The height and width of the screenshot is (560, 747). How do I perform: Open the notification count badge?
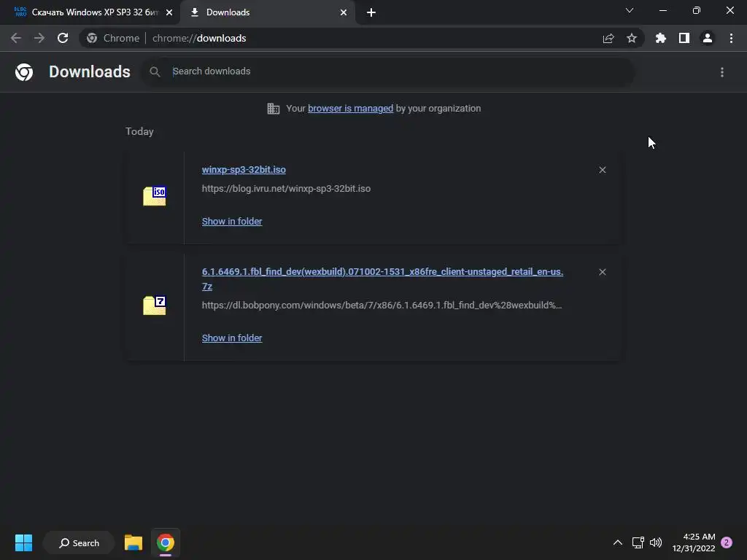coord(727,542)
